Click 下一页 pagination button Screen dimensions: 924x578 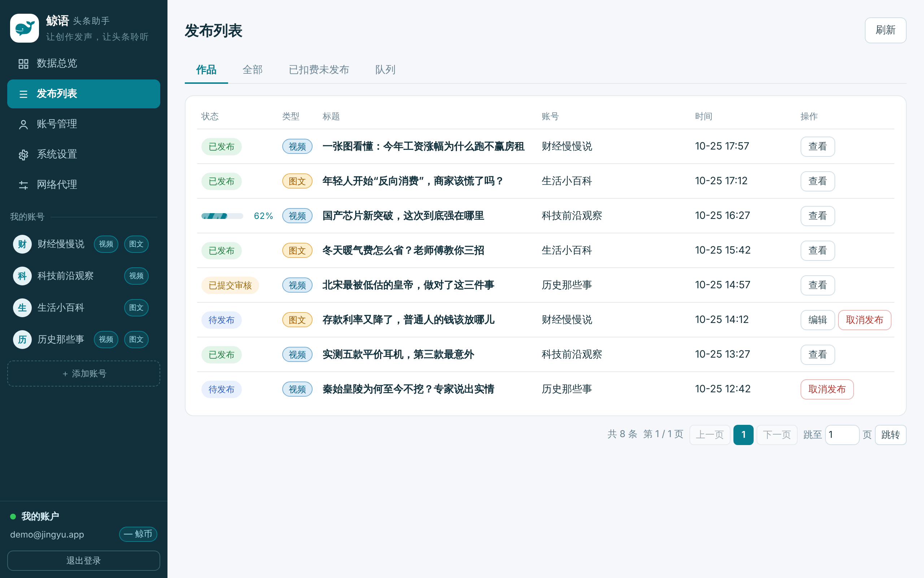click(x=777, y=435)
